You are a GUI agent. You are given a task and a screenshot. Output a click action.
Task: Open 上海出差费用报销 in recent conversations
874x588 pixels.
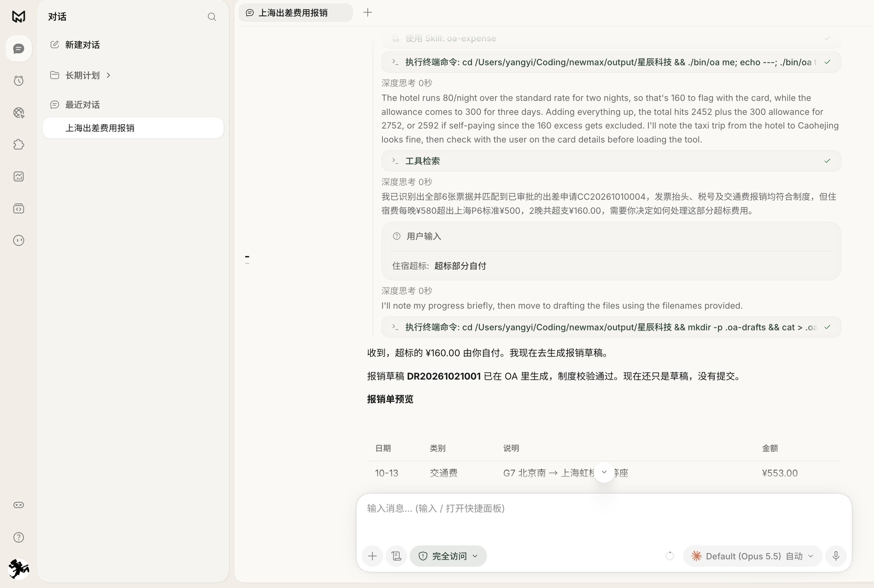coord(133,128)
